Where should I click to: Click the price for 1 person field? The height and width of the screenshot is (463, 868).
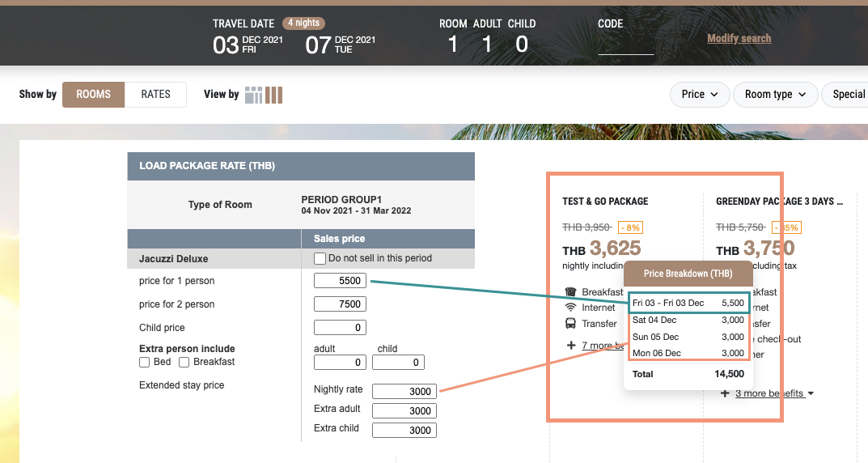click(x=340, y=281)
